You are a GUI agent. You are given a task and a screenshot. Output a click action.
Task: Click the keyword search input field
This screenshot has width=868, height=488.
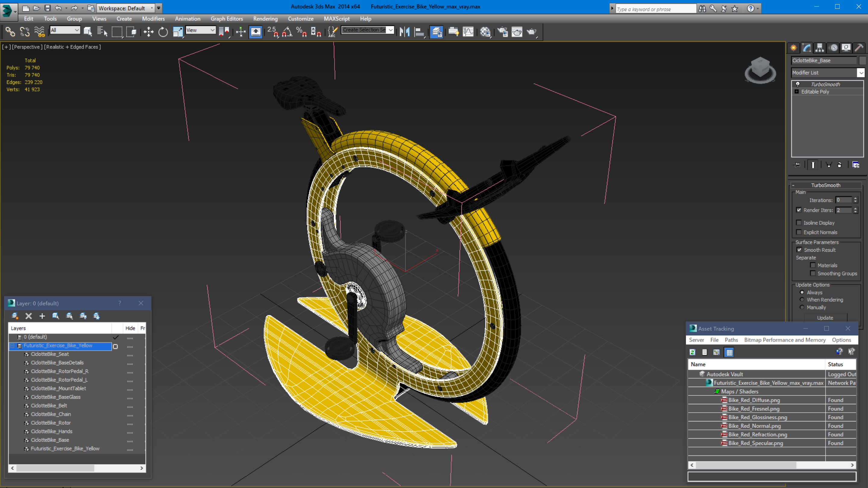pyautogui.click(x=656, y=9)
